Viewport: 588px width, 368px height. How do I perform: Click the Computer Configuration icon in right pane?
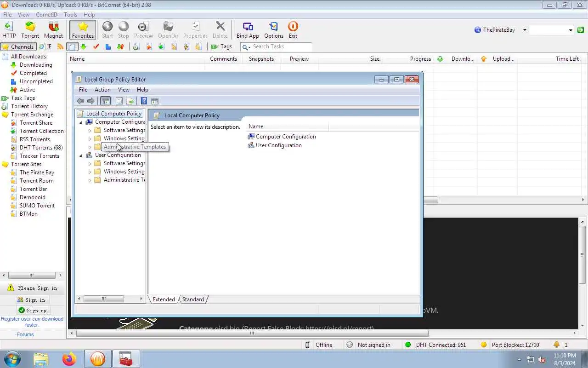[251, 137]
